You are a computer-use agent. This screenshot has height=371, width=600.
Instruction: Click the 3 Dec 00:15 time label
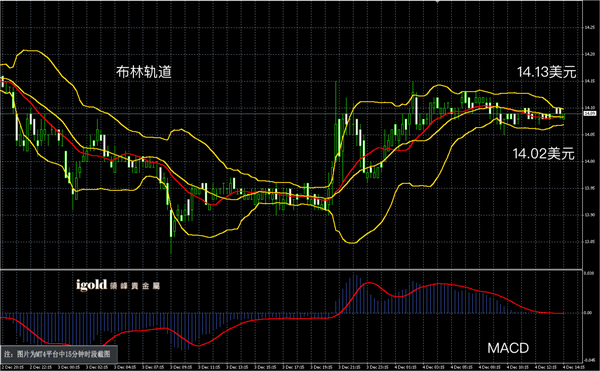(x=69, y=368)
